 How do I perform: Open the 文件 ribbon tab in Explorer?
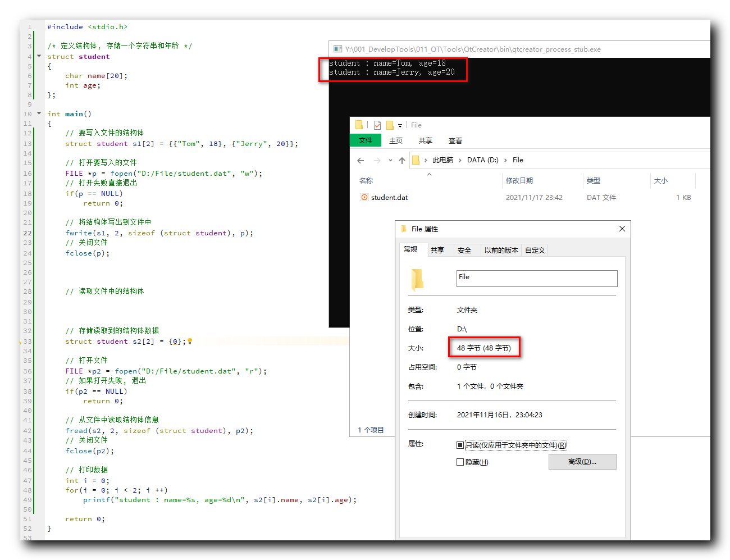[366, 140]
